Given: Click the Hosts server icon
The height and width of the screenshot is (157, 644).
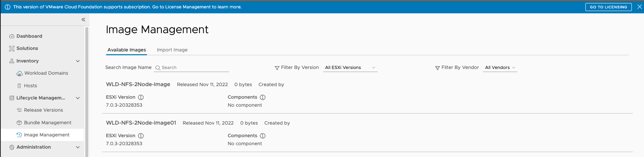Looking at the screenshot, I should (19, 86).
